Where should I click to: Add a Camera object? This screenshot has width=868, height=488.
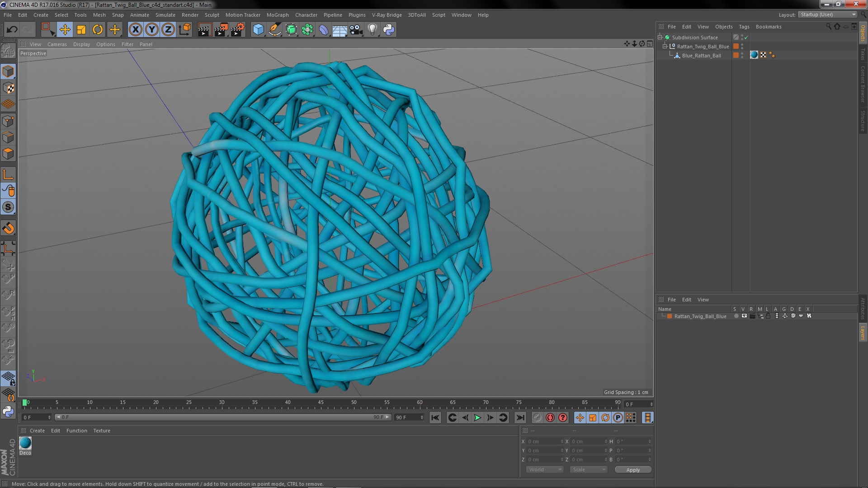(x=356, y=30)
